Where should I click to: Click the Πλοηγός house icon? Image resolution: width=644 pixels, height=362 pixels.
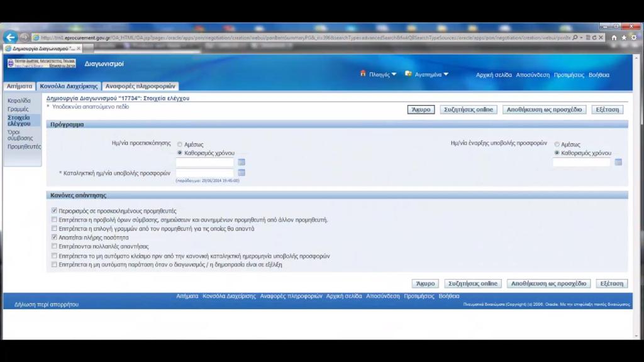tap(363, 74)
